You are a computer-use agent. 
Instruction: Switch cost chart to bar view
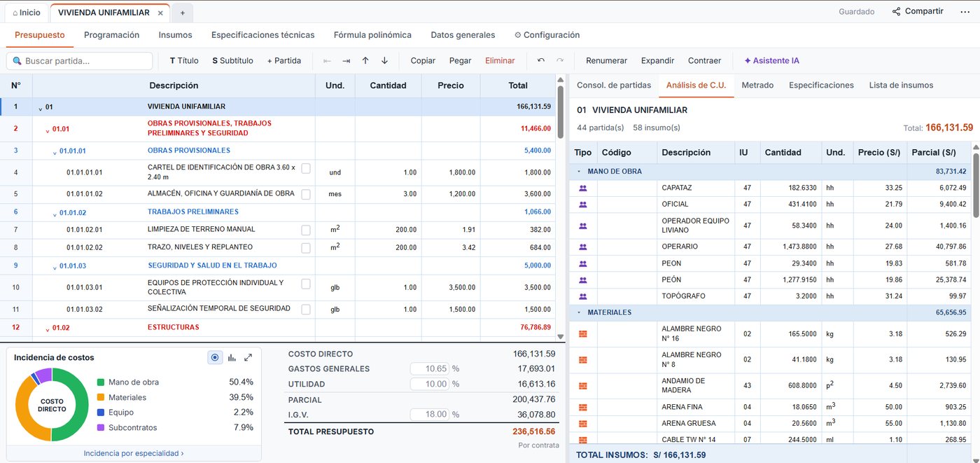(x=232, y=357)
